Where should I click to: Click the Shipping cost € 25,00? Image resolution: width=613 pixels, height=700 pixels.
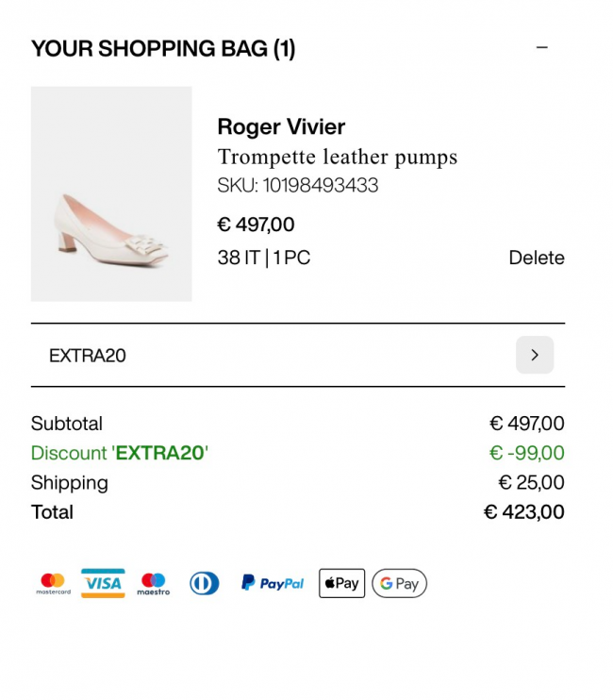point(531,483)
